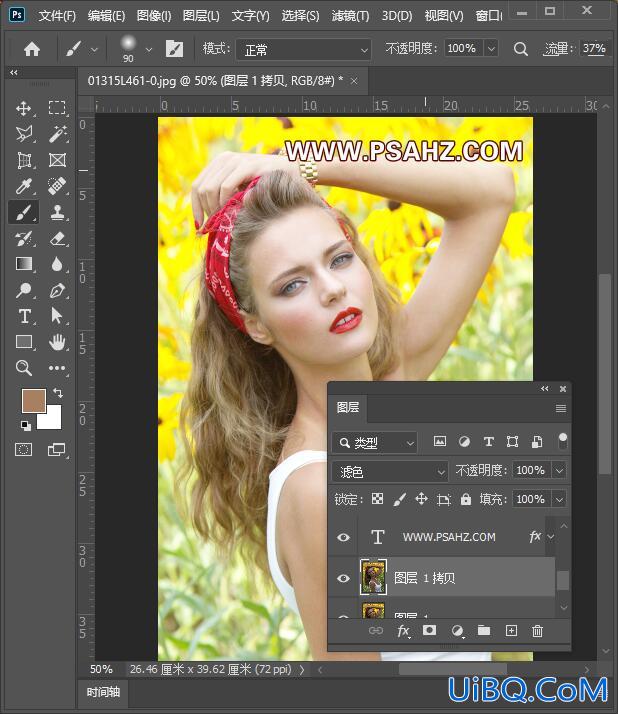Expand effects on WWW.PSAHZ.COM layer
Image resolution: width=618 pixels, height=714 pixels.
tap(551, 537)
